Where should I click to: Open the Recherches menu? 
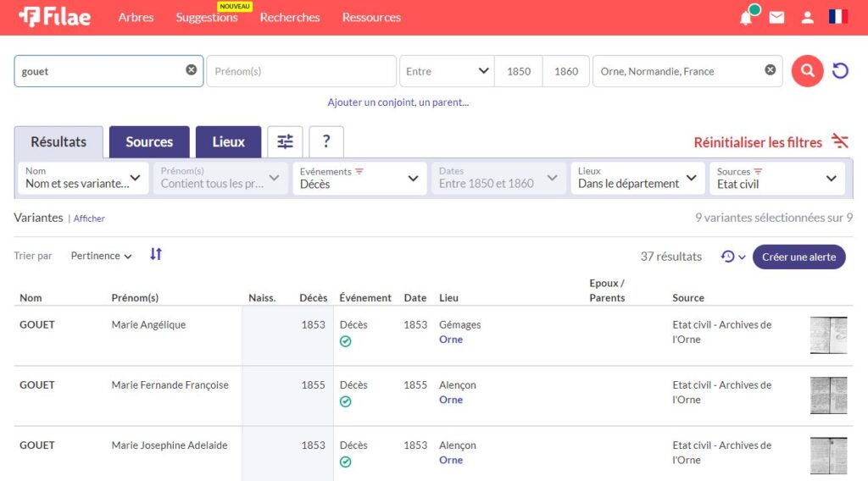tap(290, 18)
